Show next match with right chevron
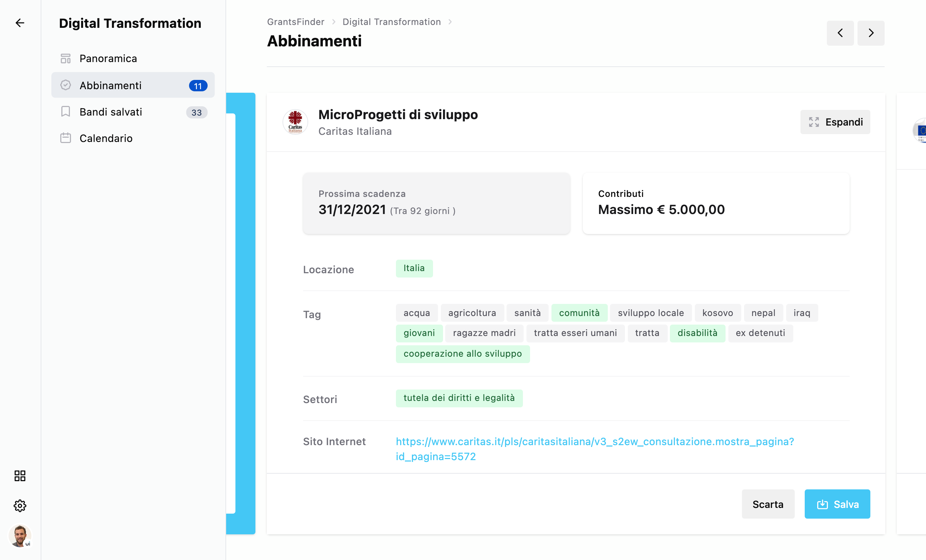The width and height of the screenshot is (926, 560). click(x=871, y=33)
